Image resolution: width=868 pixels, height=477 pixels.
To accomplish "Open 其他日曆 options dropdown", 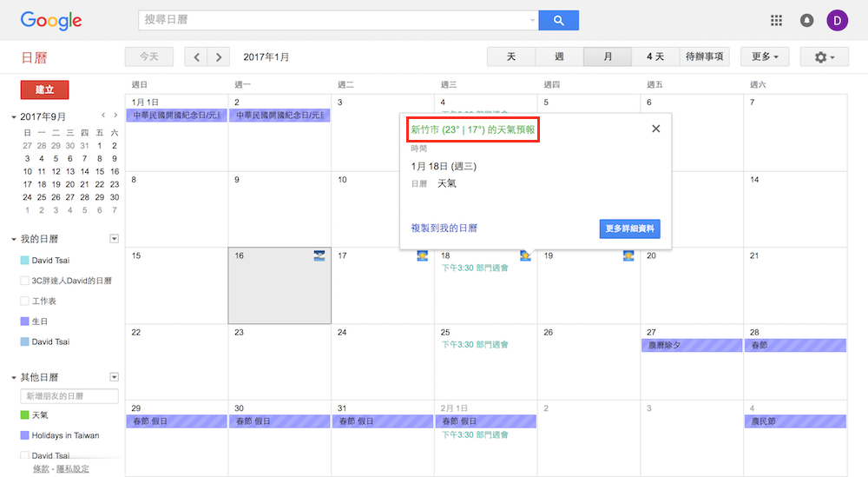I will 114,377.
